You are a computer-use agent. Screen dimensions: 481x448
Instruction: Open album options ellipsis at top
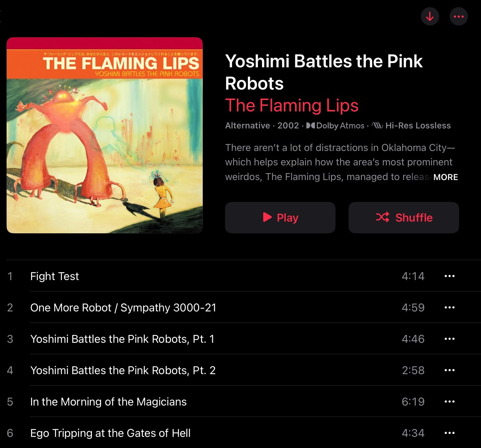pos(459,16)
